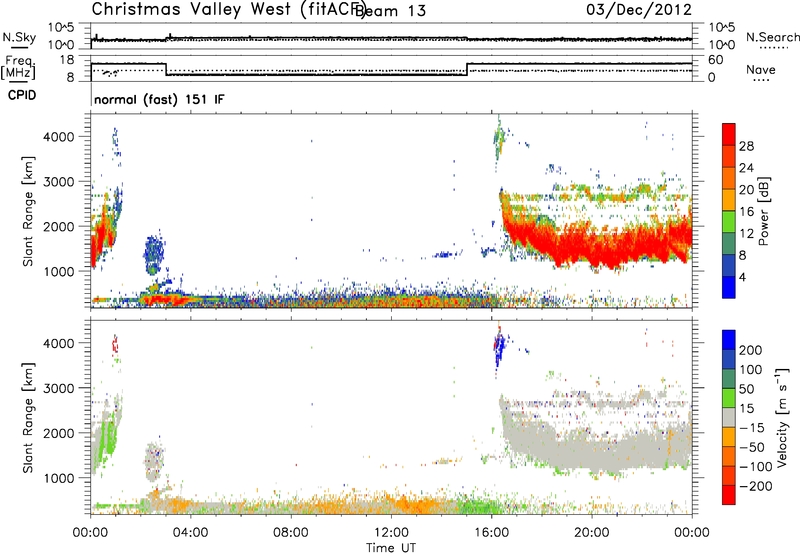Click the 'Velocity [m s-1]' color bar label
This screenshot has width=800, height=554.
[783, 417]
